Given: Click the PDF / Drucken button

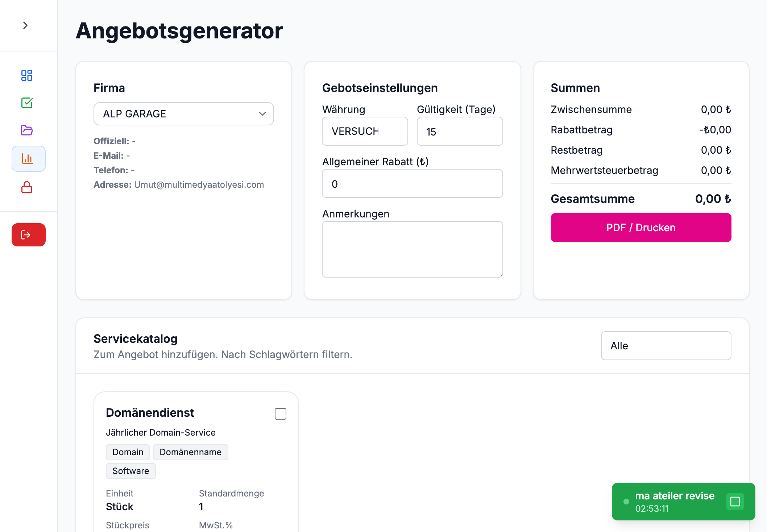Looking at the screenshot, I should (640, 227).
